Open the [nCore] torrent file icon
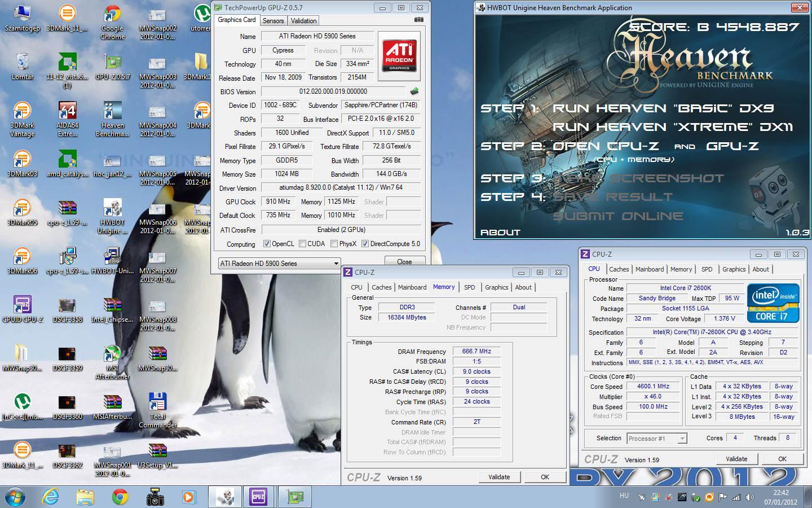Image resolution: width=812 pixels, height=508 pixels. (x=22, y=406)
